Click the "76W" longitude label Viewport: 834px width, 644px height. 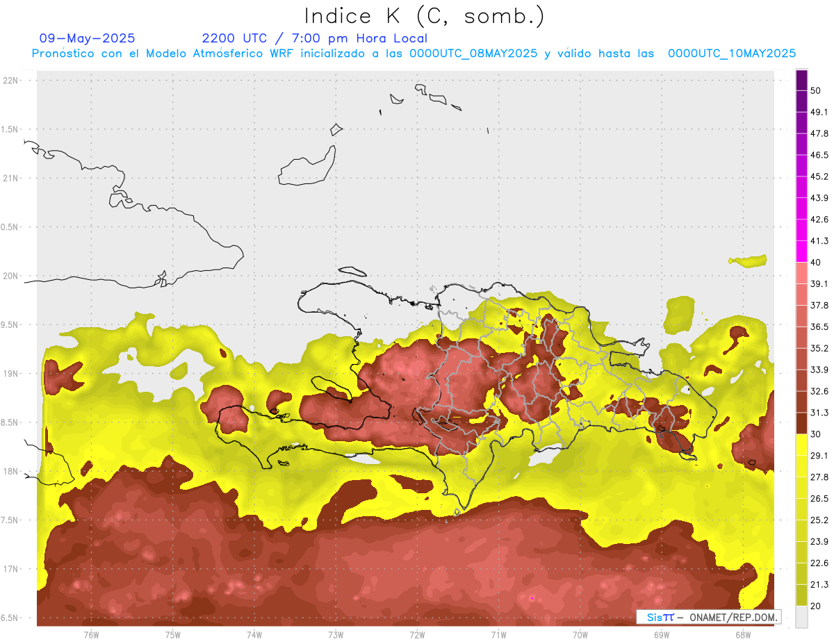(91, 635)
